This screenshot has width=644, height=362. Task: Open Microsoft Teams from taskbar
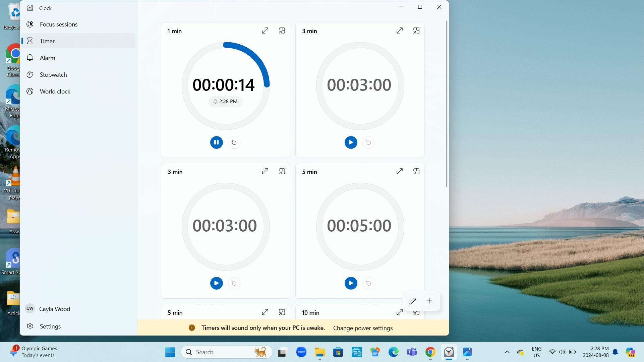click(412, 352)
